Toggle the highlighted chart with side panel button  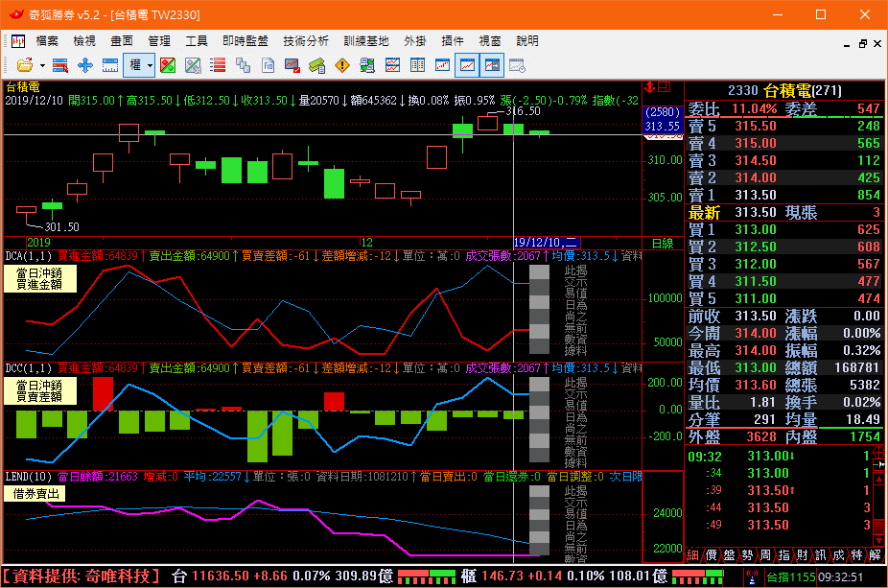coord(492,66)
